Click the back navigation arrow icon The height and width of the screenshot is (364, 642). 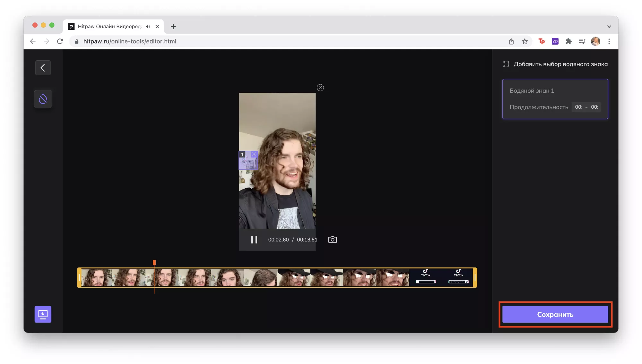click(x=43, y=67)
